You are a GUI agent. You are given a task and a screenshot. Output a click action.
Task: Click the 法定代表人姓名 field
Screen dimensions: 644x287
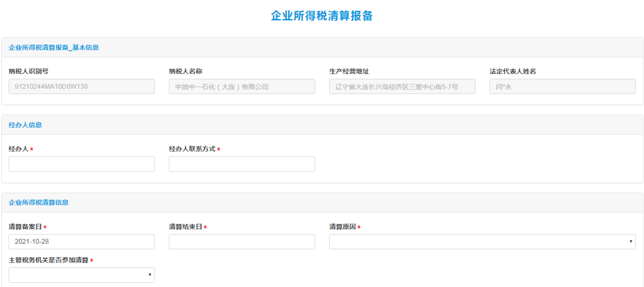(x=562, y=87)
